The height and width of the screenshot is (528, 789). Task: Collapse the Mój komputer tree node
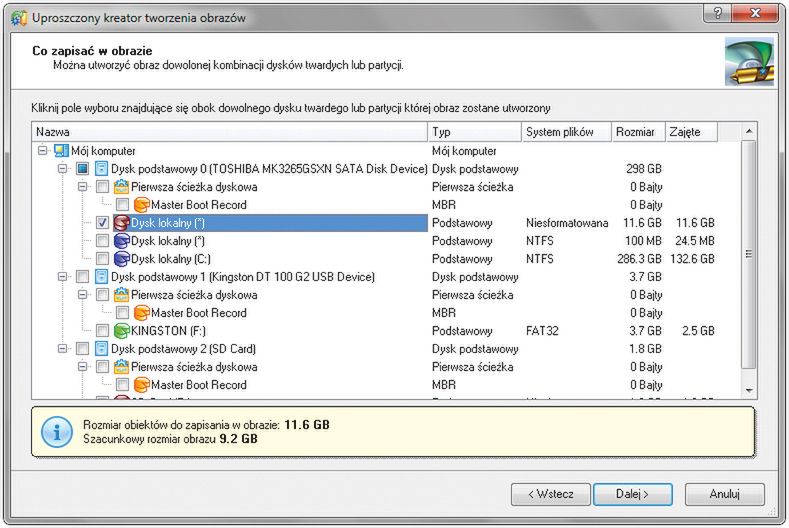(43, 150)
